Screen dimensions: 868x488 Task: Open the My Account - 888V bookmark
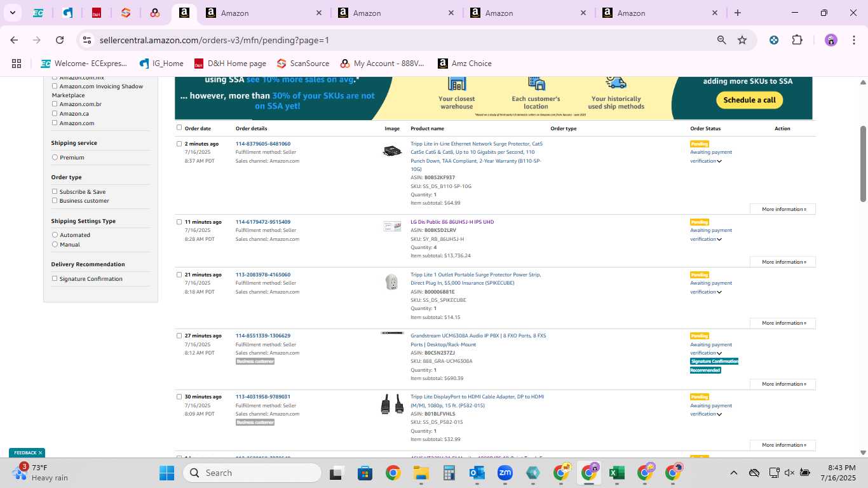[x=382, y=64]
